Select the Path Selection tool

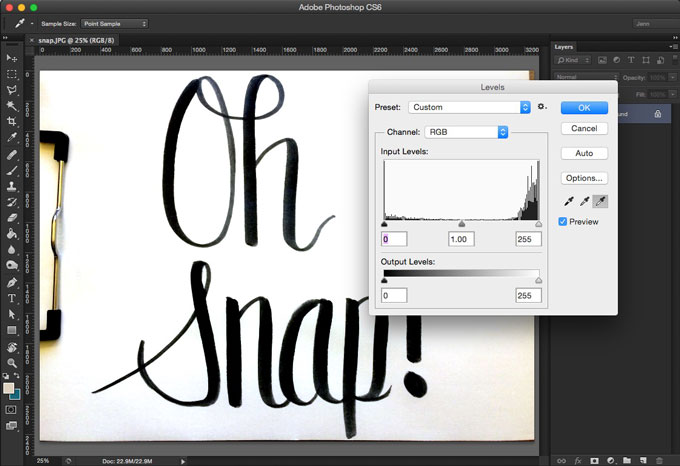12,314
